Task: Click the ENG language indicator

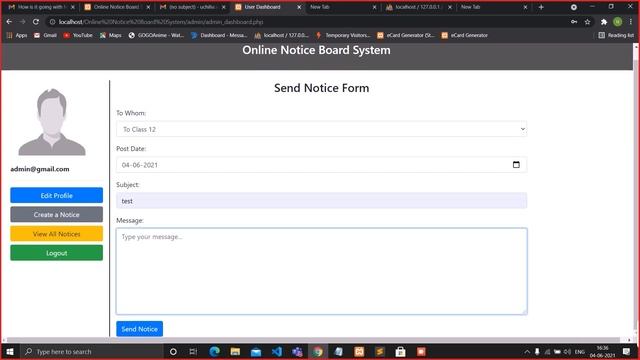Action: [x=580, y=351]
